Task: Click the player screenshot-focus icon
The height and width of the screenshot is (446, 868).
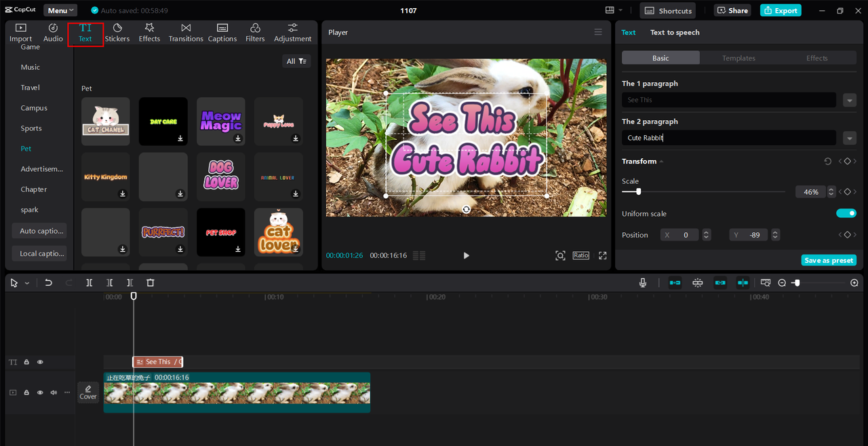Action: click(560, 255)
